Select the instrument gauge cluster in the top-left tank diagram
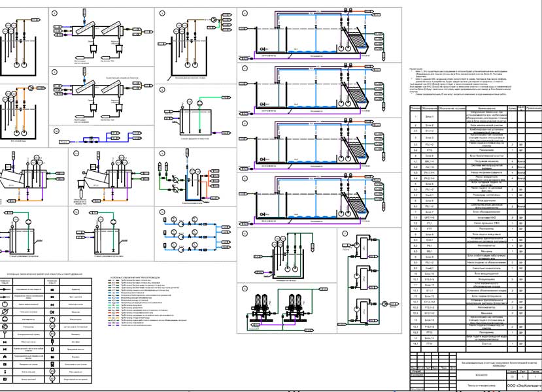 click(x=13, y=31)
